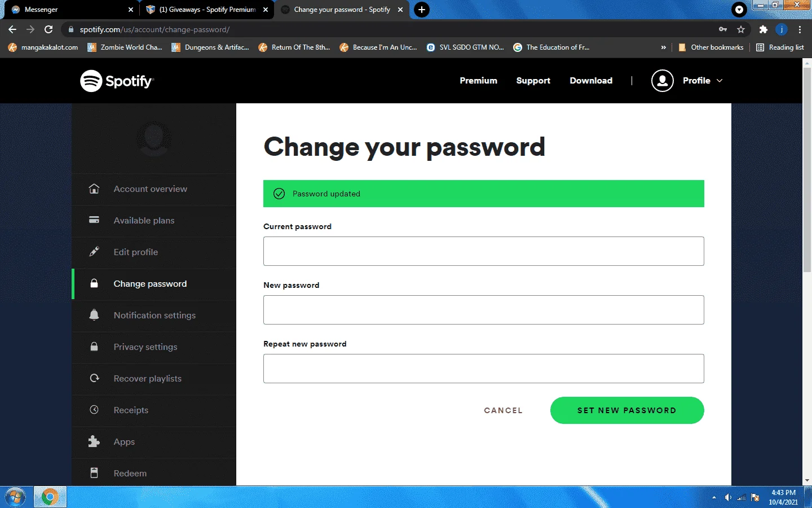Open The Education of Fr... bookmark
This screenshot has height=508, width=812.
(x=551, y=47)
